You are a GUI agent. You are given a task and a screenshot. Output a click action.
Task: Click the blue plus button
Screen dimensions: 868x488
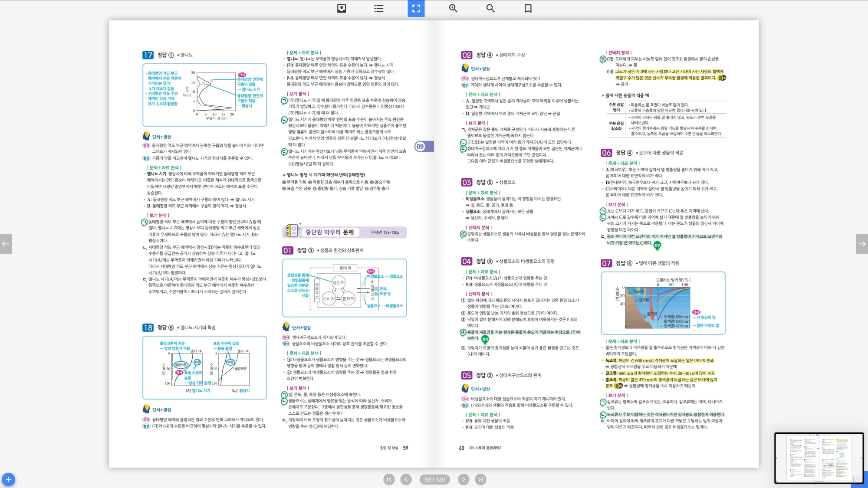[8, 479]
